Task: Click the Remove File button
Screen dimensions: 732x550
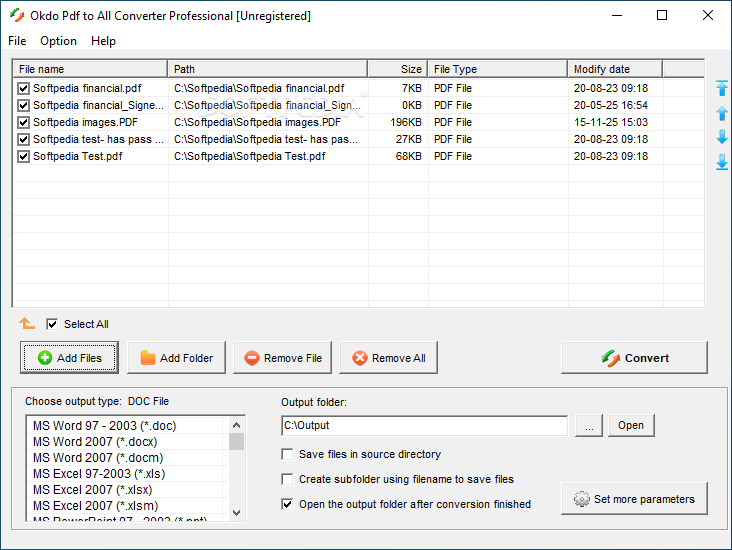Action: (x=282, y=358)
